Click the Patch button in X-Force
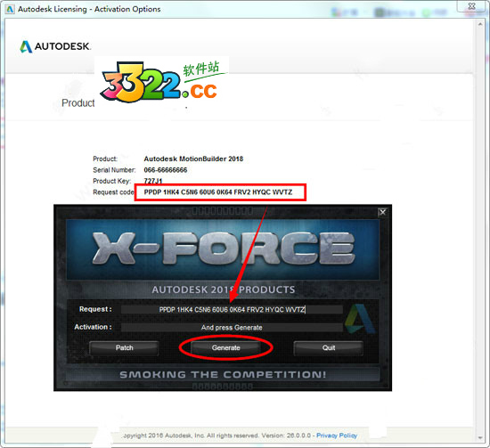This screenshot has width=490, height=448. 124,347
